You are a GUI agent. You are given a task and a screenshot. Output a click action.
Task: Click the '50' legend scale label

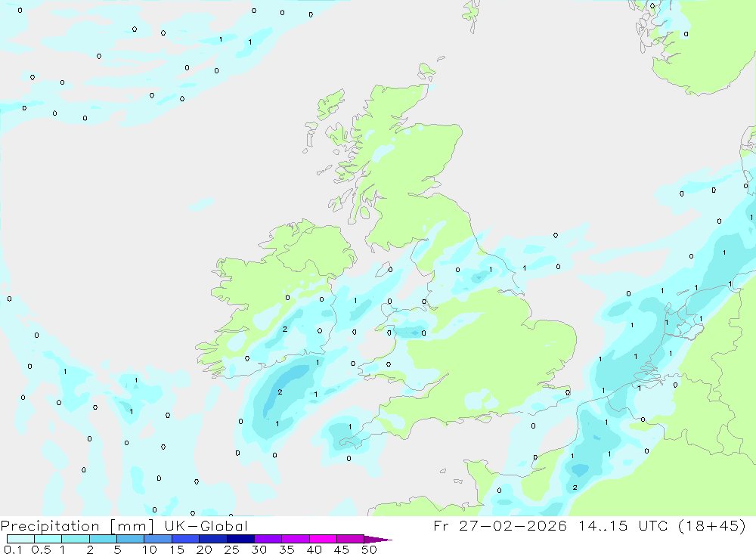click(369, 549)
